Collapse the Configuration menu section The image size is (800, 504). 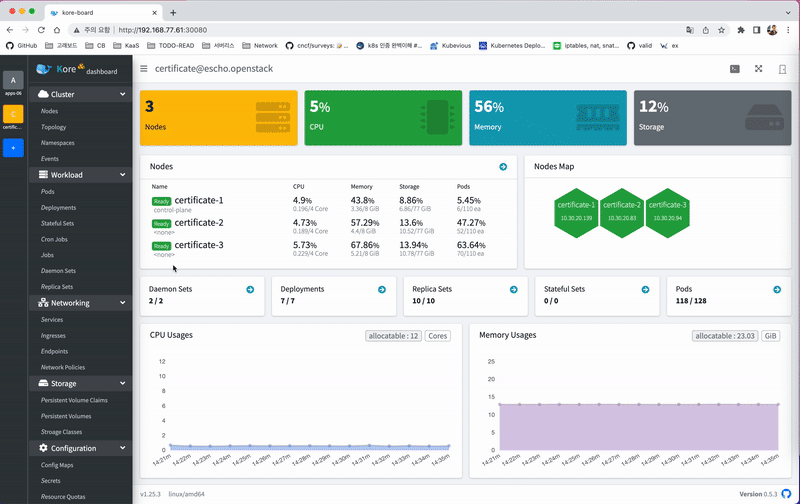tap(80, 448)
